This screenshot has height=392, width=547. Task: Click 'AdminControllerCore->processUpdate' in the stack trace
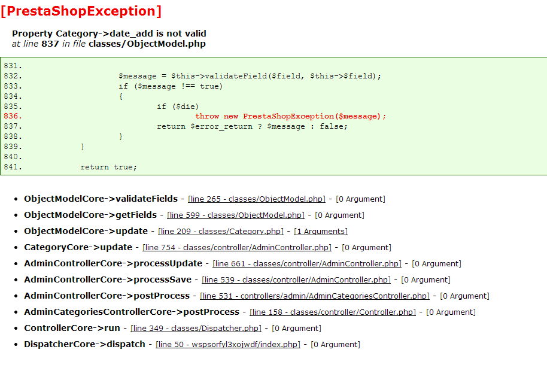coord(113,263)
